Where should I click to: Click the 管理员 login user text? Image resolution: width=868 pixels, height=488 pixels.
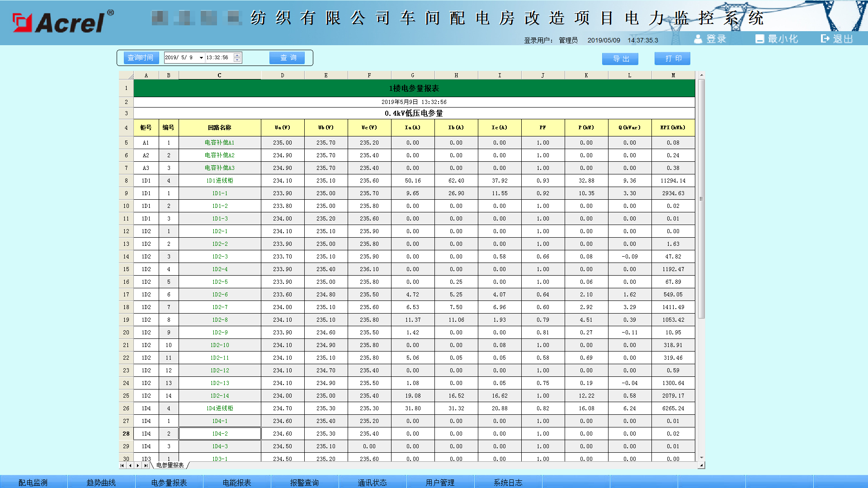(x=568, y=40)
